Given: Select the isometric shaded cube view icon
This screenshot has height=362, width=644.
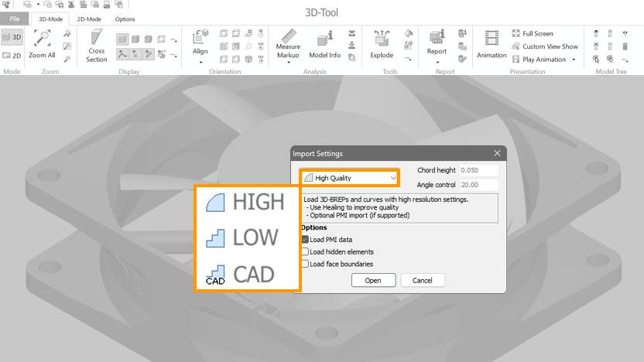Looking at the screenshot, I should coord(248,59).
